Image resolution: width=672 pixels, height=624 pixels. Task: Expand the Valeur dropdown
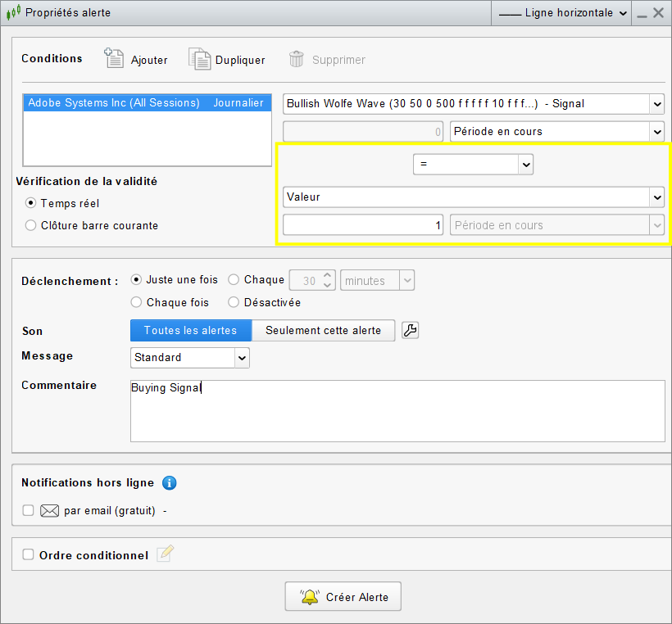[473, 197]
